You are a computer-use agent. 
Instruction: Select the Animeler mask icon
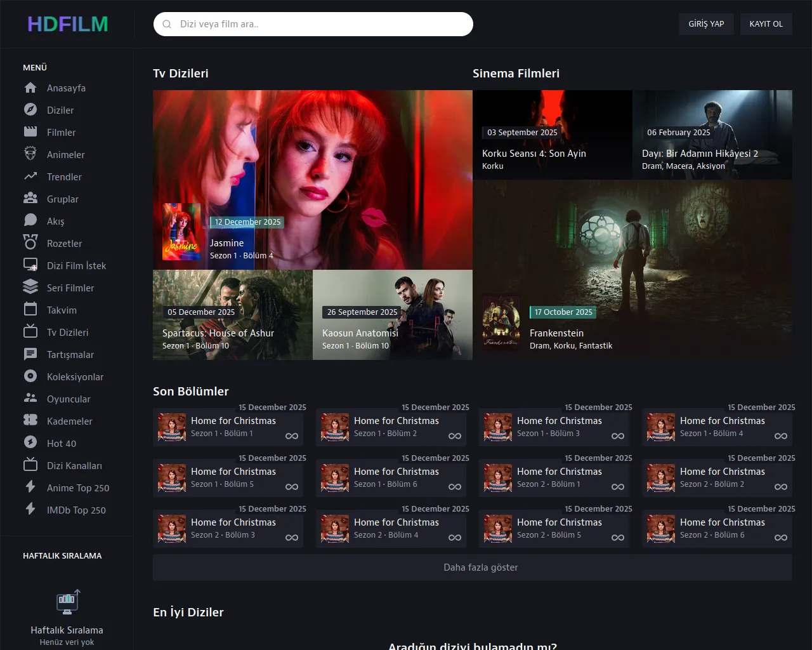[x=30, y=154]
